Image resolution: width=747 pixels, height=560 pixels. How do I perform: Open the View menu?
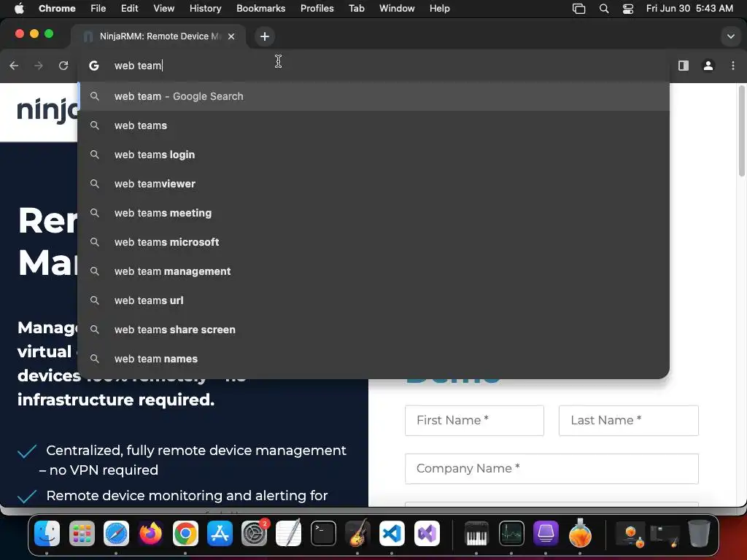pyautogui.click(x=164, y=8)
